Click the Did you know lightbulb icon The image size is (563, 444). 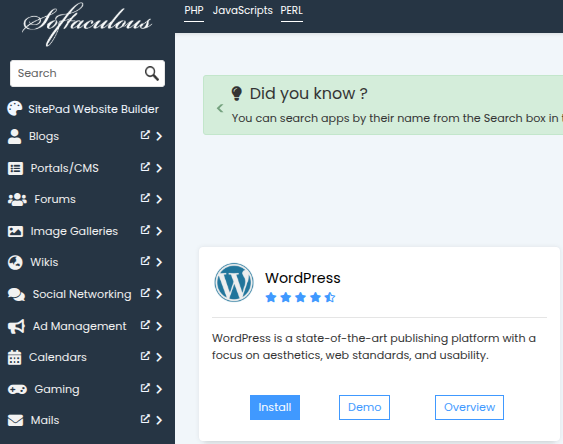[237, 94]
